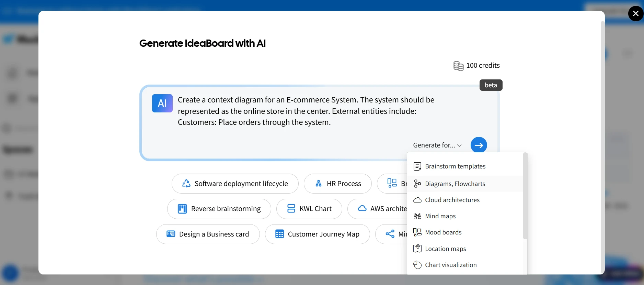Close the Generate IdeaBoard dialog
Image resolution: width=644 pixels, height=285 pixels.
coord(636,13)
